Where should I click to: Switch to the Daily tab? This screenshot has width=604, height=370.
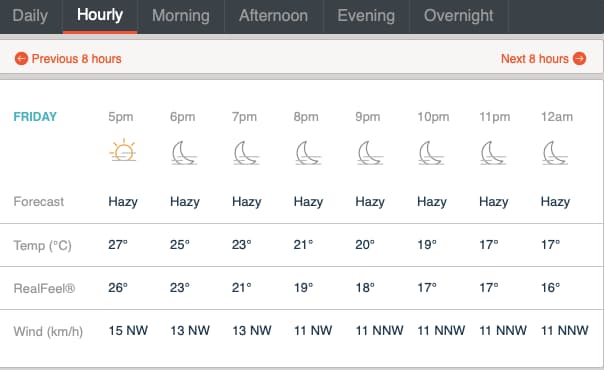tap(30, 16)
